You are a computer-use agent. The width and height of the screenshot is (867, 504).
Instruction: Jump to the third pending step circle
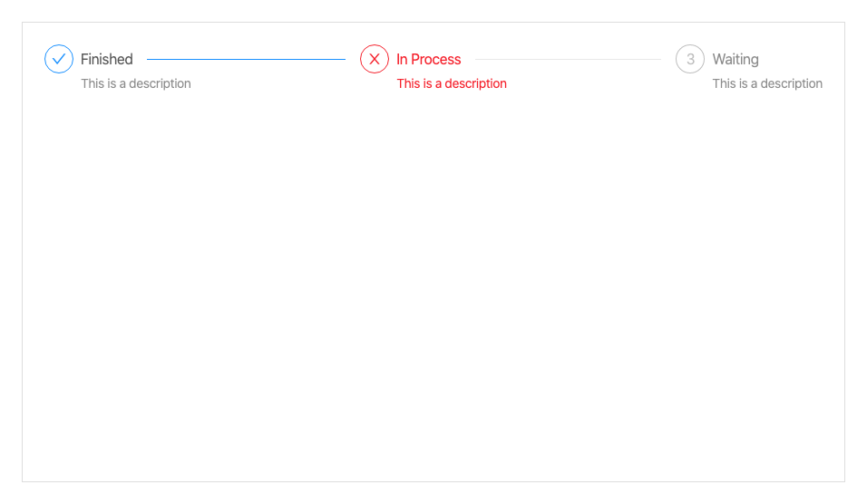click(x=690, y=59)
